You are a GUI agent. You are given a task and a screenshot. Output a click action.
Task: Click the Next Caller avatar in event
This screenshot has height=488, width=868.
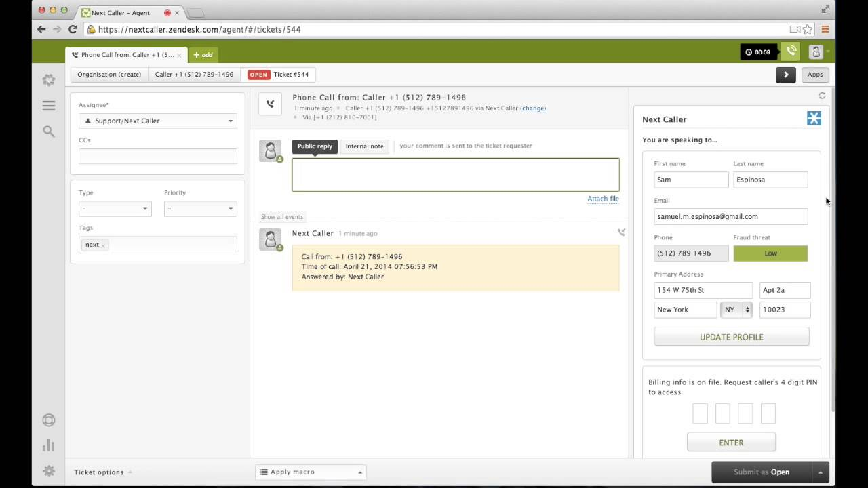(x=271, y=239)
